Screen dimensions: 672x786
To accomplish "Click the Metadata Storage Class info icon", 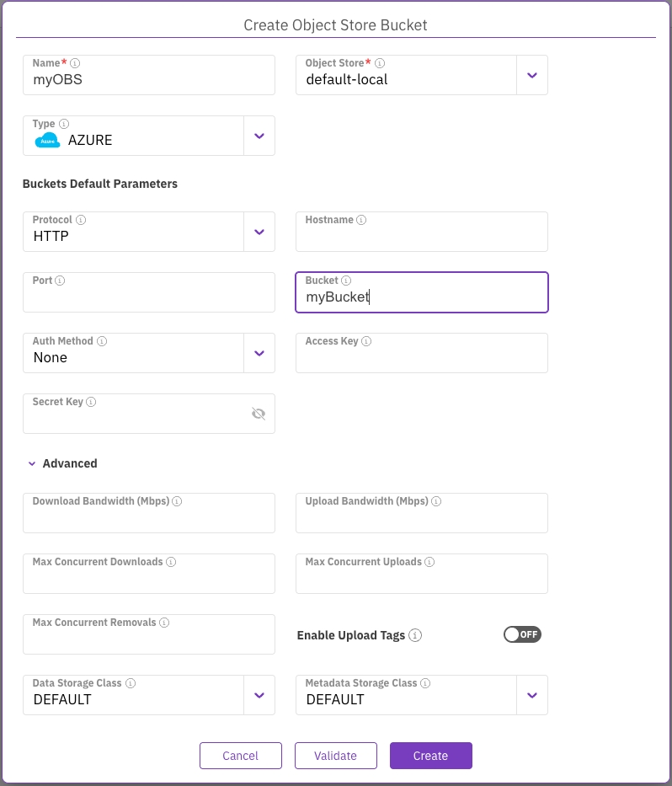I will 425,683.
